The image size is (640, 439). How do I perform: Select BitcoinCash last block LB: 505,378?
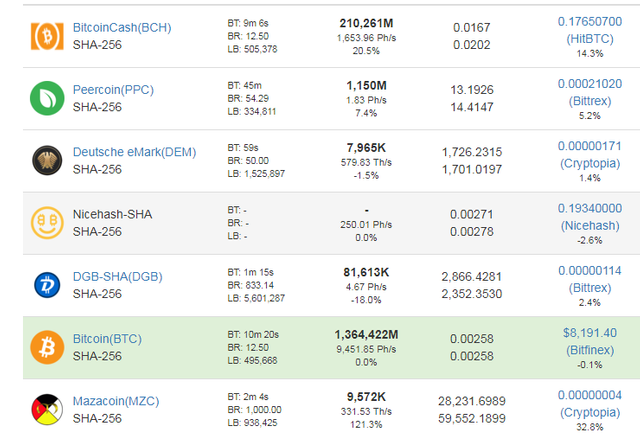(x=252, y=49)
